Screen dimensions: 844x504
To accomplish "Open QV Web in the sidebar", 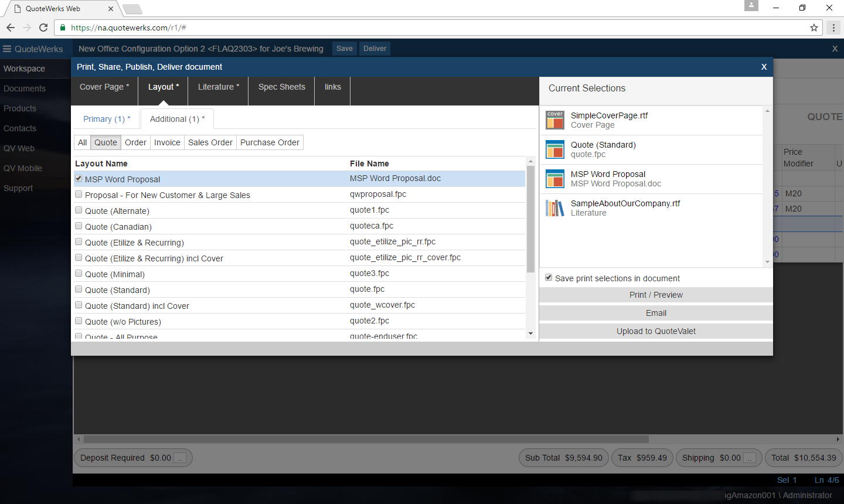I will coord(19,148).
